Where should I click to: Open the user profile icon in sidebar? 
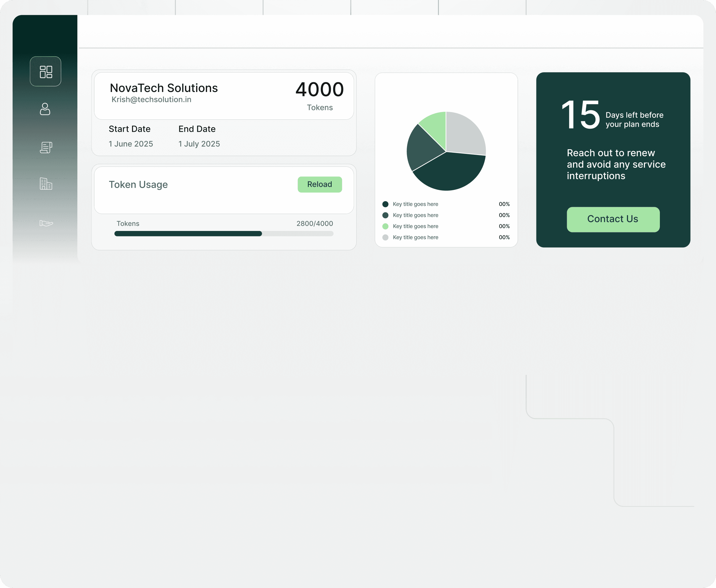45,109
